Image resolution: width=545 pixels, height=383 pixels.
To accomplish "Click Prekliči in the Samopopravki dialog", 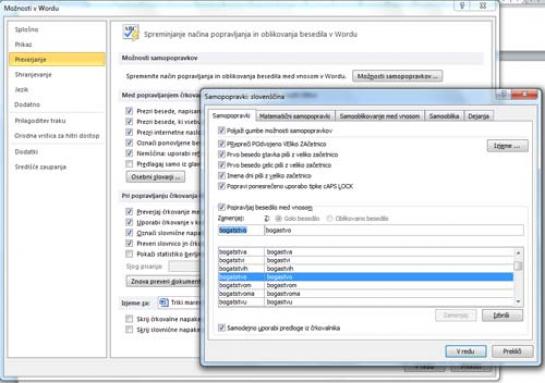I will [x=512, y=351].
